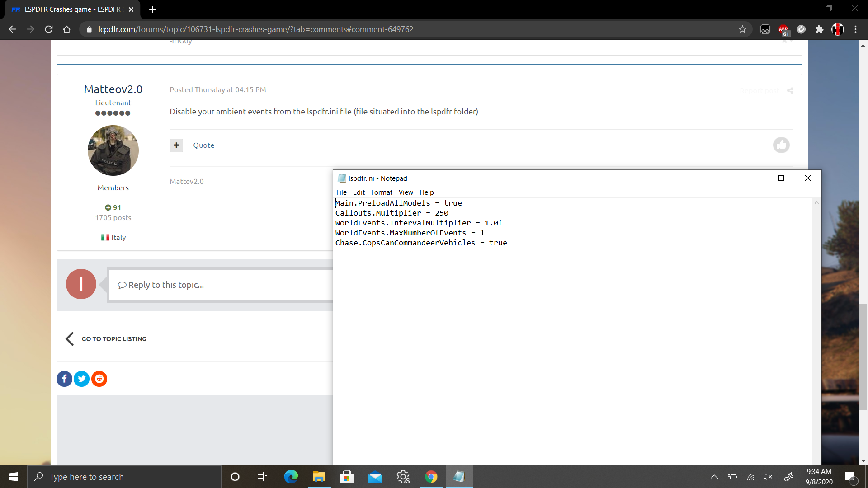868x488 pixels.
Task: Click the Quote link
Action: (x=203, y=145)
